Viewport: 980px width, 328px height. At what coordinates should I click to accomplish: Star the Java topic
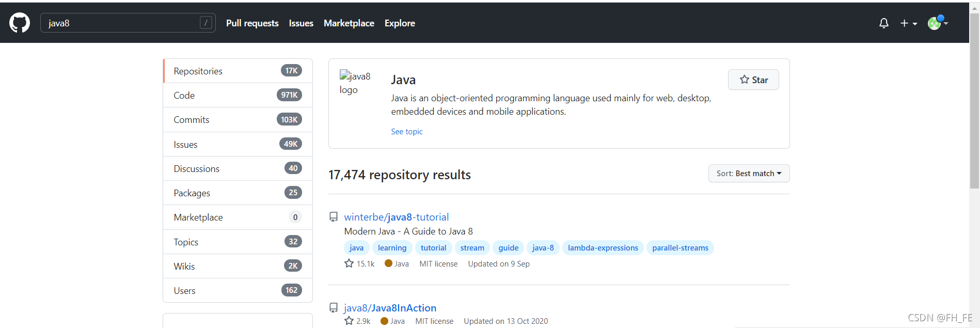point(753,80)
